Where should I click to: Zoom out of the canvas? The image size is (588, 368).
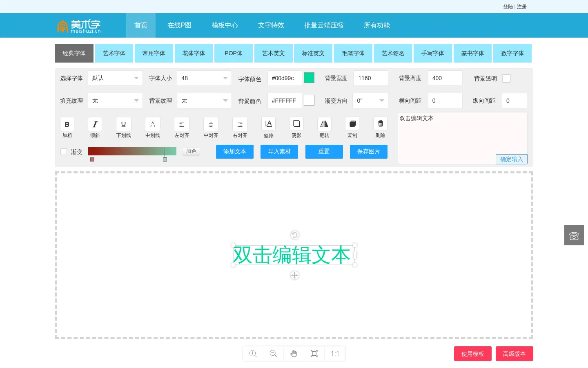(x=274, y=354)
